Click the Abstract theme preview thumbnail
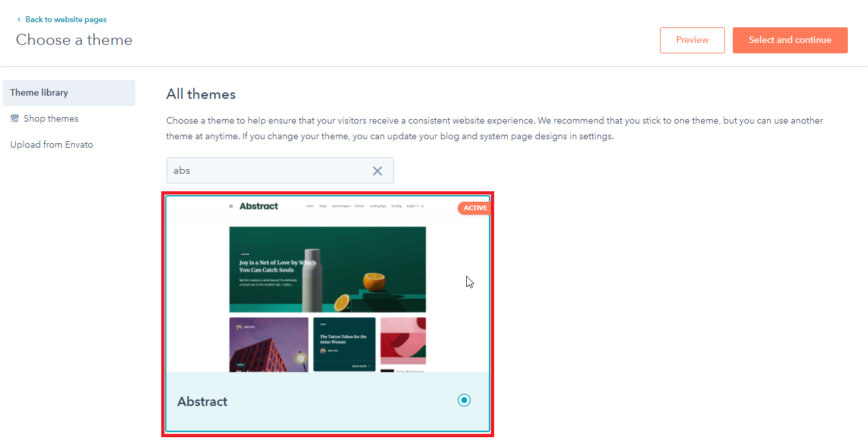This screenshot has width=868, height=445. (x=328, y=284)
